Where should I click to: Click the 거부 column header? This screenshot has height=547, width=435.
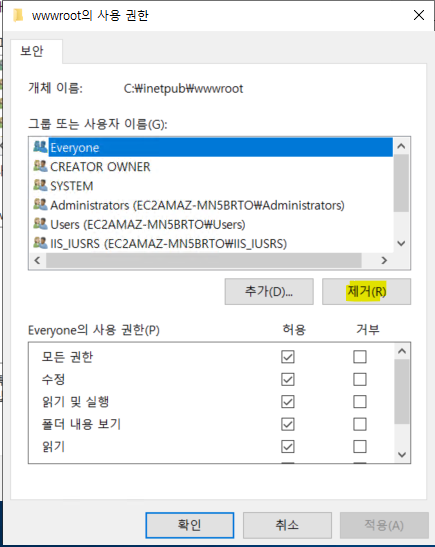(x=368, y=329)
